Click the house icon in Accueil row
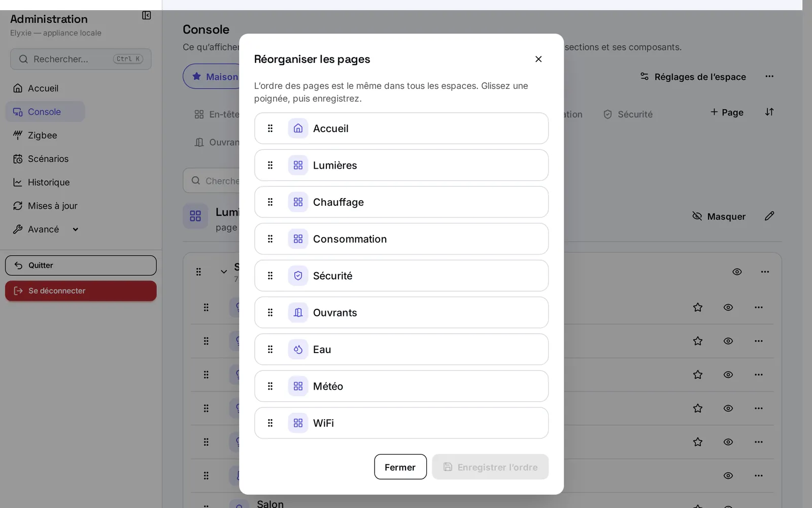Viewport: 812px width, 508px height. pos(298,129)
